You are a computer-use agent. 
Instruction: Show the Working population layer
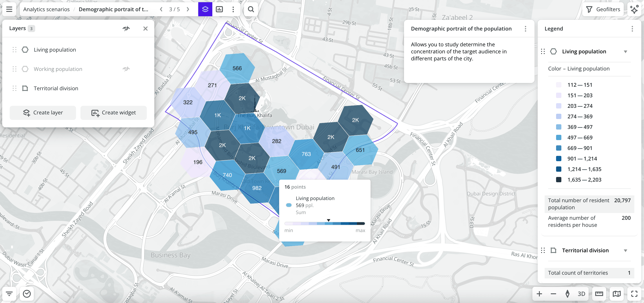coord(126,69)
